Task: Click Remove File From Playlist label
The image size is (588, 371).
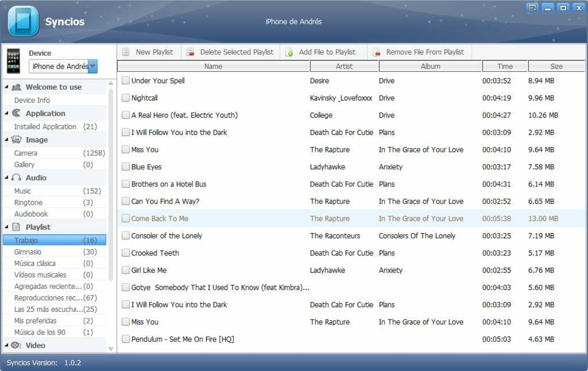Action: pos(425,52)
